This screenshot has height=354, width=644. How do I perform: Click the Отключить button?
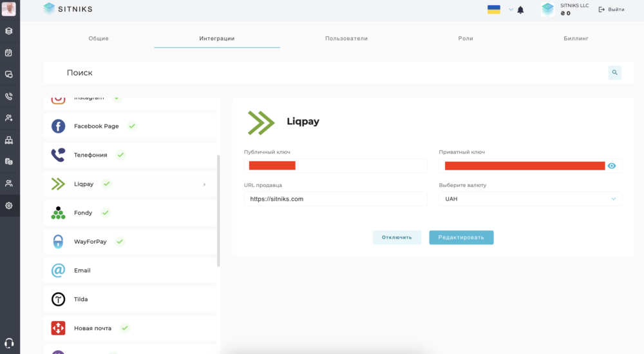[x=397, y=237]
